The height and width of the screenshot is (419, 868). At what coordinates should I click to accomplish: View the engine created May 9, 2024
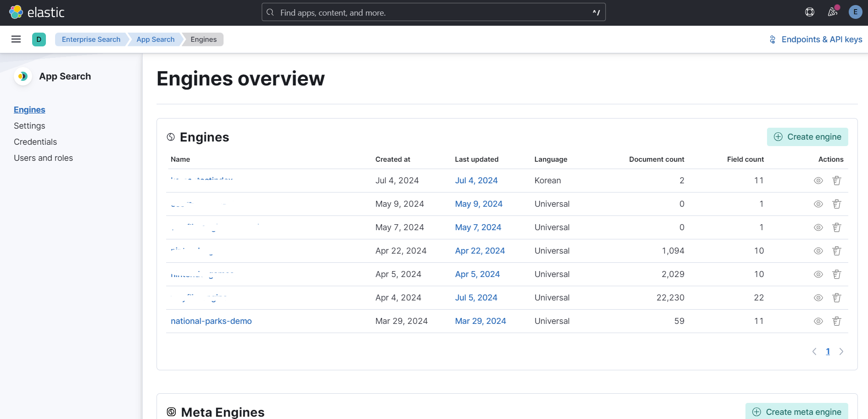pyautogui.click(x=818, y=204)
